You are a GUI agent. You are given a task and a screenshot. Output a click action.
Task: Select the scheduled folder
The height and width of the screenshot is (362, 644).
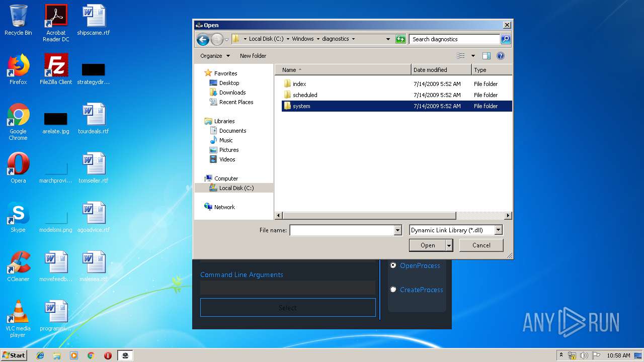click(396, 95)
